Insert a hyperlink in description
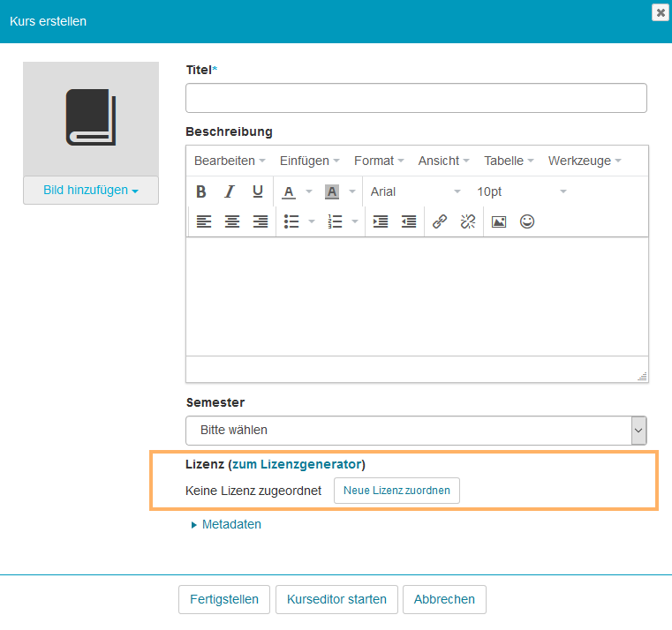Viewport: 672px width, 630px height. pyautogui.click(x=440, y=222)
